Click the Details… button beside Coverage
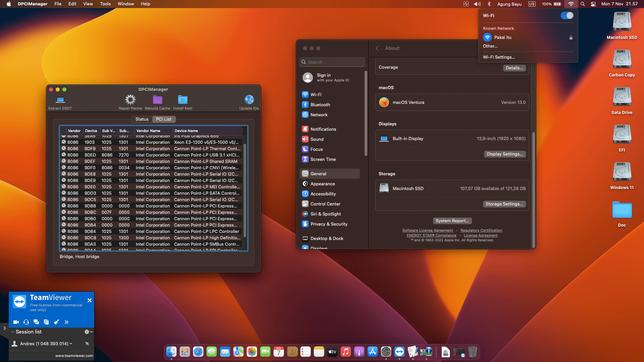644x362 pixels. [x=514, y=68]
